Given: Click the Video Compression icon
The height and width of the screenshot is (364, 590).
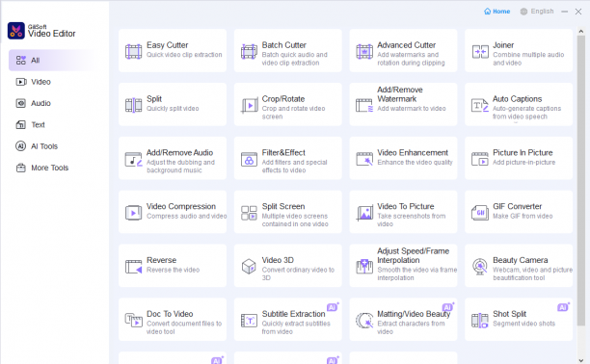Looking at the screenshot, I should coord(134,213).
